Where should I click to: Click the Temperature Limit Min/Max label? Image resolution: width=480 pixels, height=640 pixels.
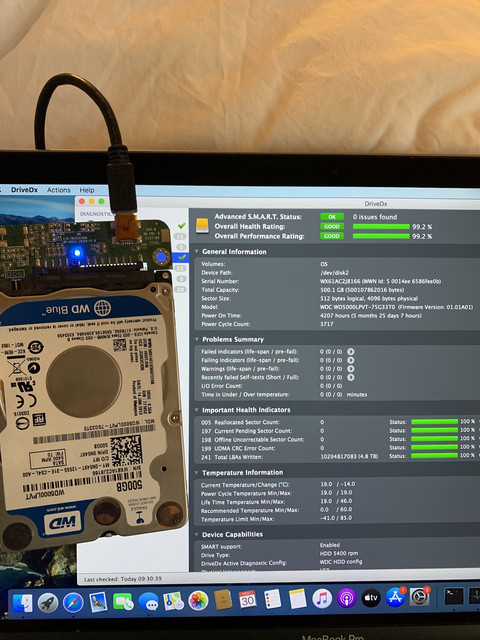tap(237, 519)
